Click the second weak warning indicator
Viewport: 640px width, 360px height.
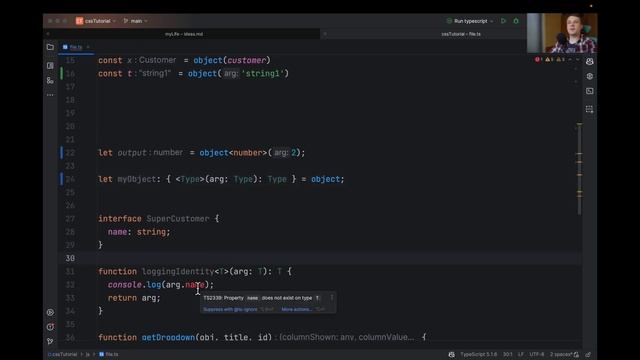pos(560,60)
